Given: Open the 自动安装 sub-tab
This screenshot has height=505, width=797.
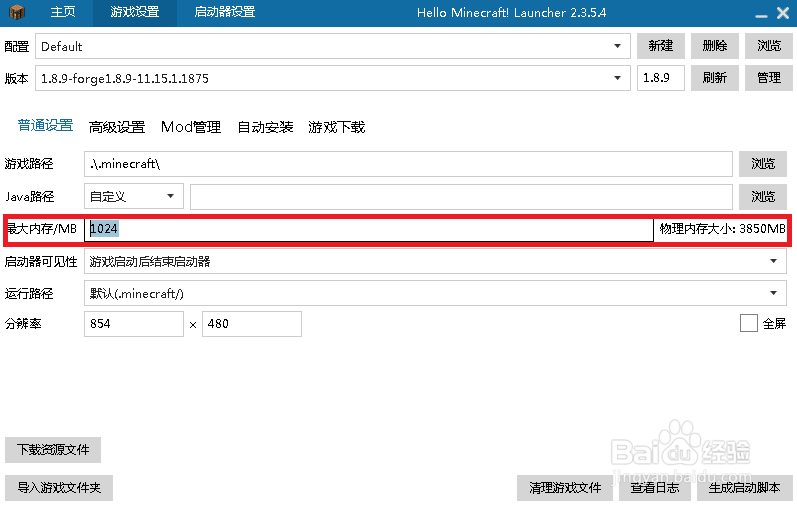Looking at the screenshot, I should pos(265,127).
